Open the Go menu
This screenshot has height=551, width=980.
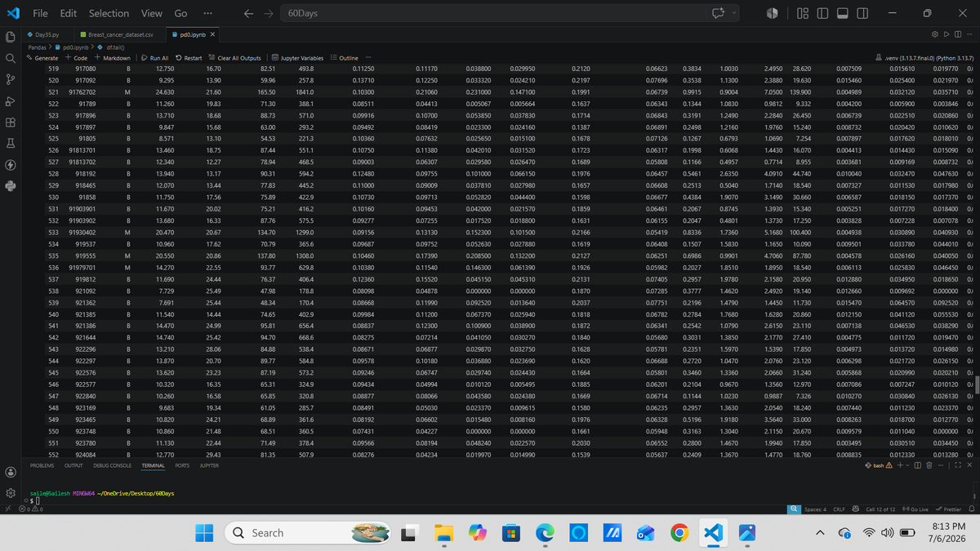(180, 13)
